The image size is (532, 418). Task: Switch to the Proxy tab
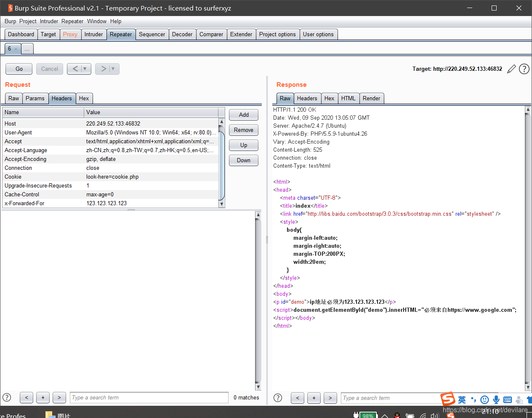70,35
